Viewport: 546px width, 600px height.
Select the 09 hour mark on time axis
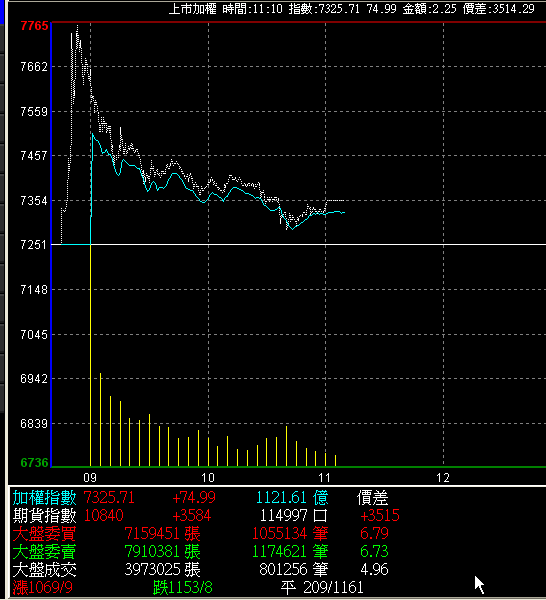coord(90,478)
